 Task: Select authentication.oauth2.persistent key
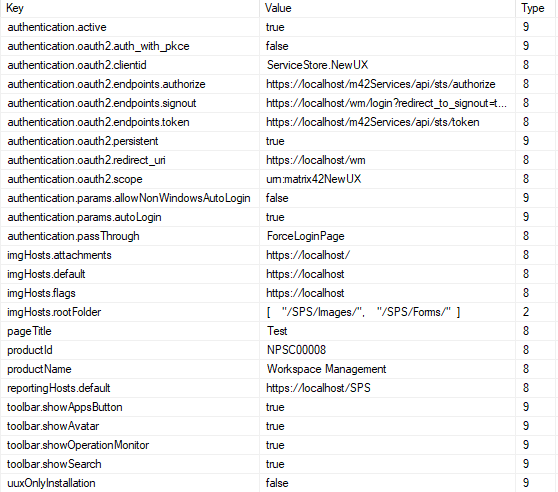coord(83,141)
